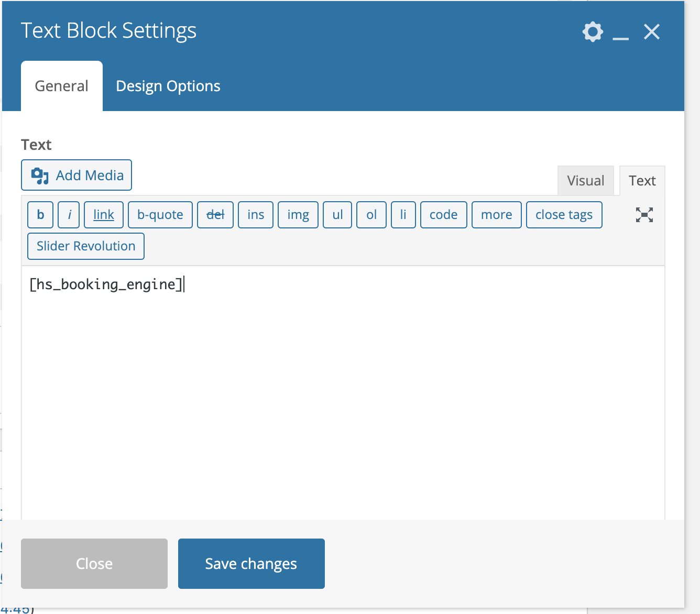Image resolution: width=700 pixels, height=614 pixels.
Task: Insert bold tag with b button
Action: click(40, 215)
